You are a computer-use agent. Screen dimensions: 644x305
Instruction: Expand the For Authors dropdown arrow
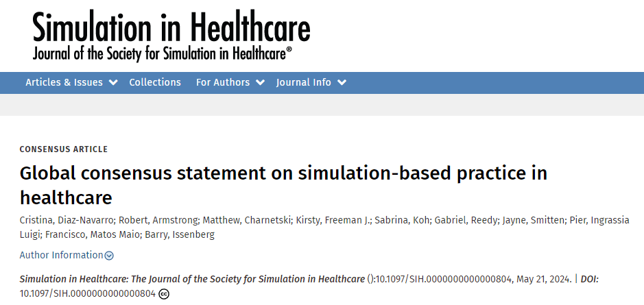click(261, 83)
